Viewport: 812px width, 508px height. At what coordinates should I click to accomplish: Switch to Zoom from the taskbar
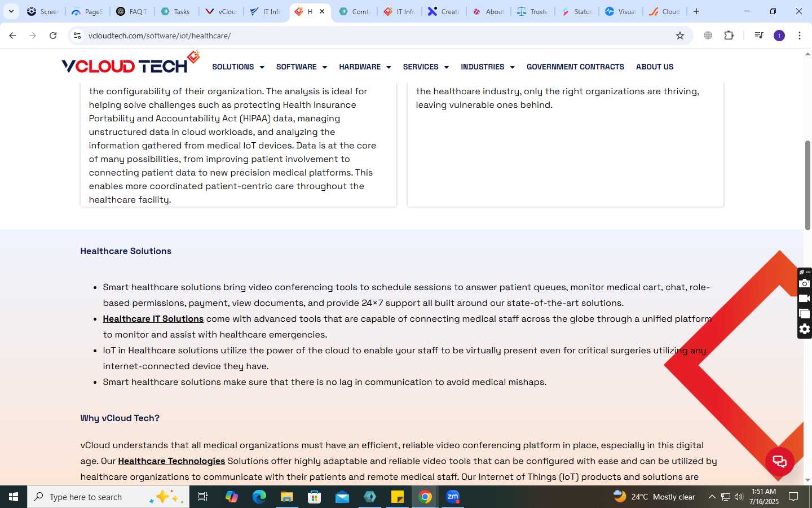click(x=453, y=497)
